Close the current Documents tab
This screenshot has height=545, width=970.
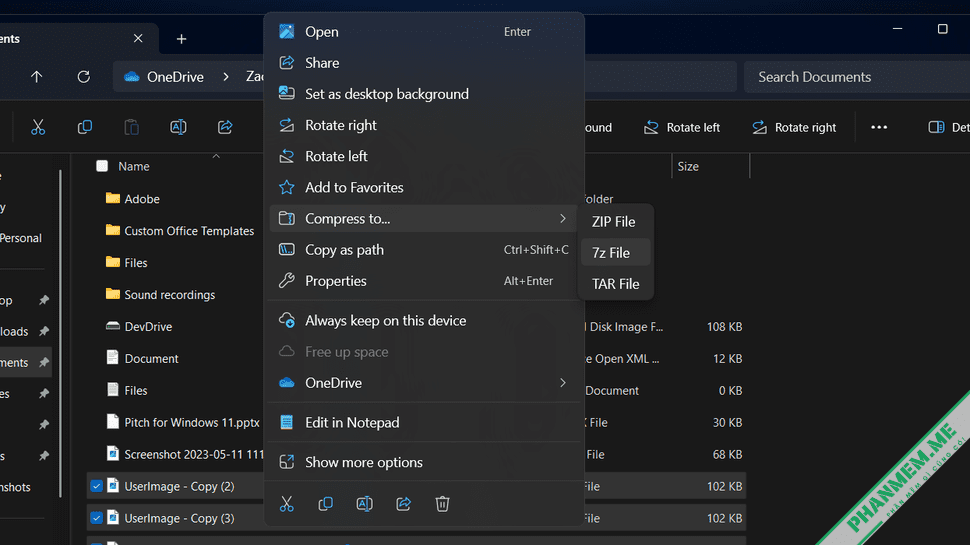(138, 38)
